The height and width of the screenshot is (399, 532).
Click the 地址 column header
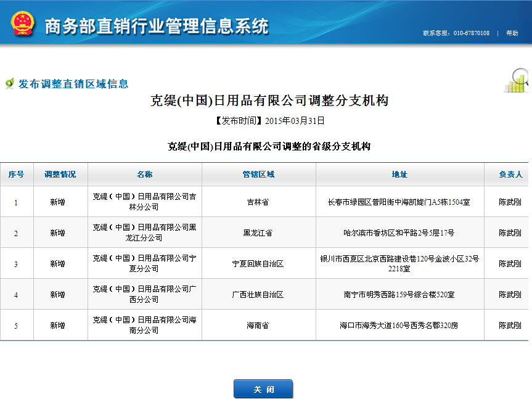pos(399,175)
